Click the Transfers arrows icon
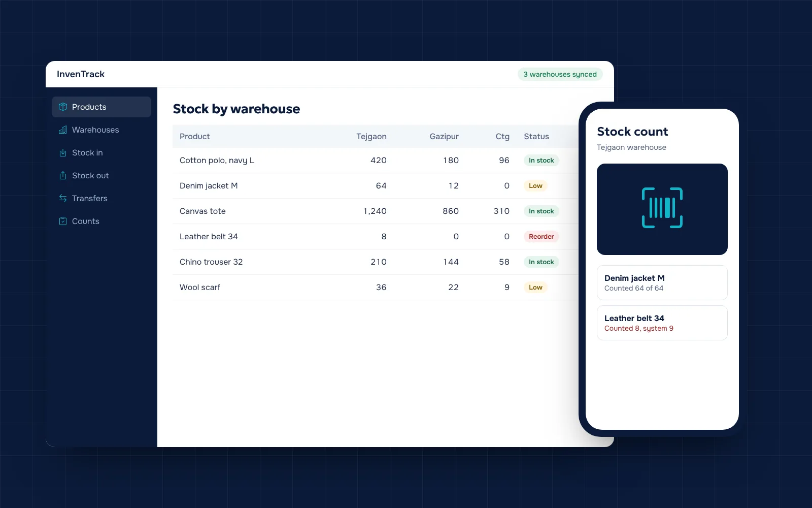Screen dimensions: 812x508 point(63,198)
